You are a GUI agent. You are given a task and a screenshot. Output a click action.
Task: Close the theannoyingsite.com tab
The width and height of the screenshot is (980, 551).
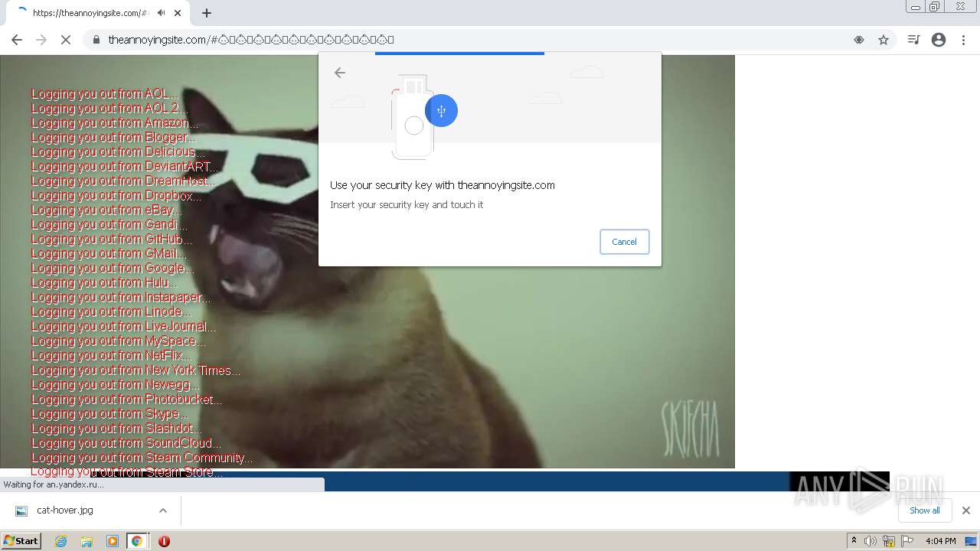[x=178, y=13]
